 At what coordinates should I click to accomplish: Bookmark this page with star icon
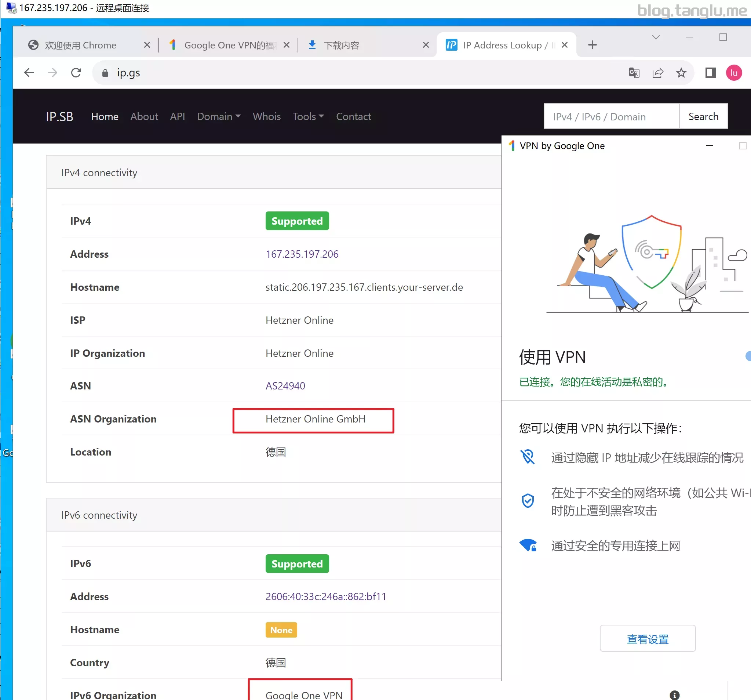[x=681, y=73]
